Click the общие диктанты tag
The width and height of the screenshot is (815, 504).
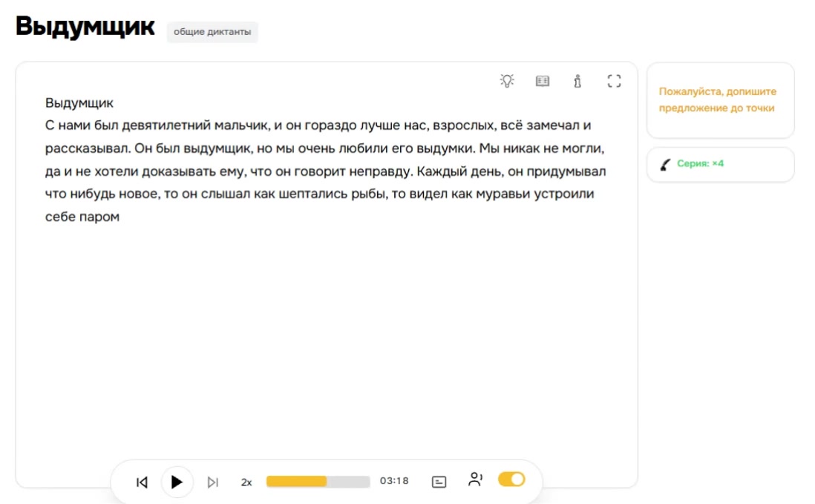point(212,32)
